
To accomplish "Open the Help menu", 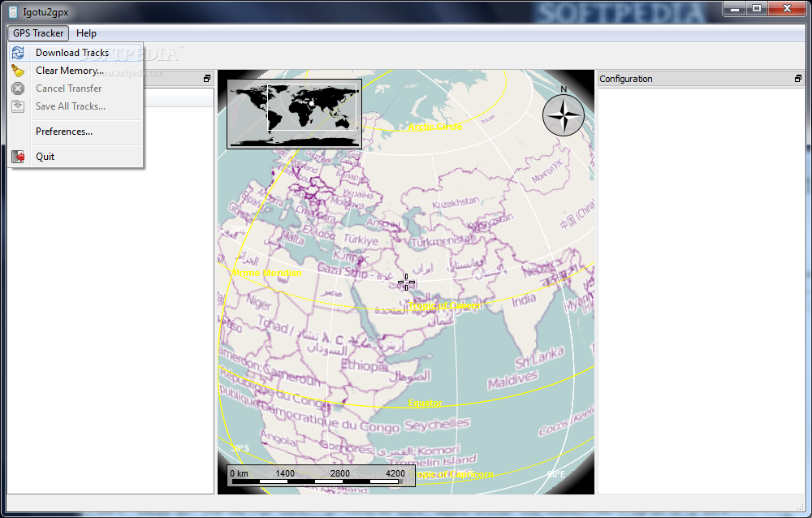I will point(86,33).
